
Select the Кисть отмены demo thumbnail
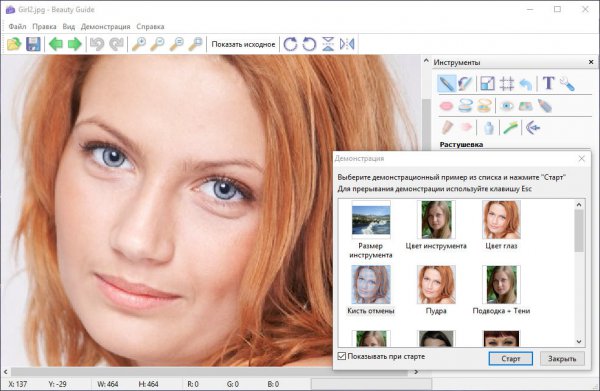click(x=371, y=290)
